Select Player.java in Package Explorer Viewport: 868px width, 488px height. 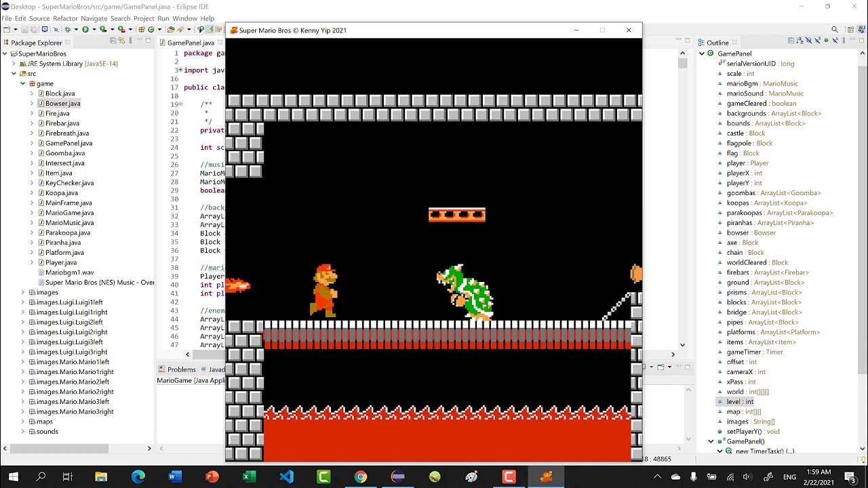pyautogui.click(x=60, y=262)
